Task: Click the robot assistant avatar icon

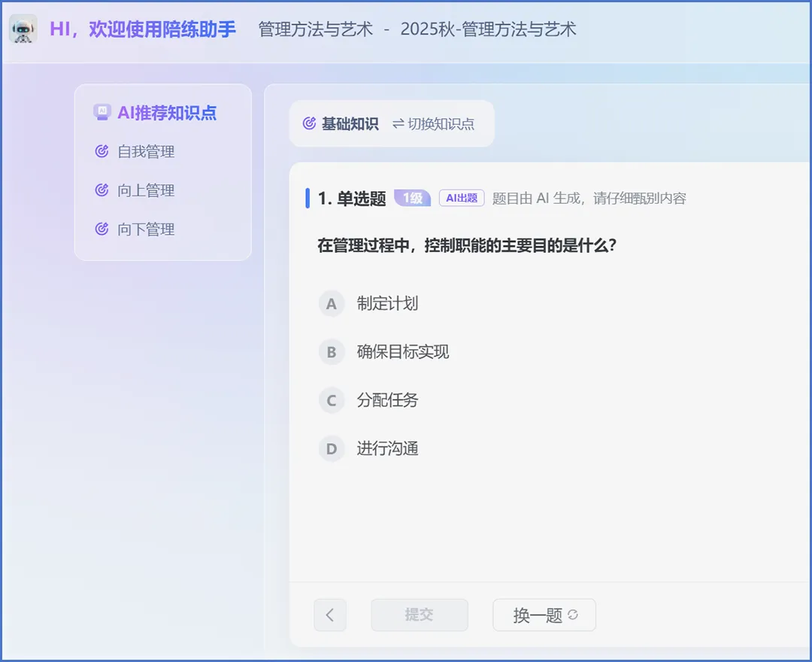Action: [23, 29]
